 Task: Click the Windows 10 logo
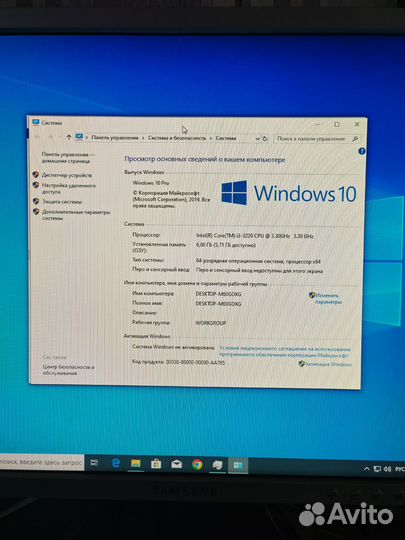(x=289, y=193)
